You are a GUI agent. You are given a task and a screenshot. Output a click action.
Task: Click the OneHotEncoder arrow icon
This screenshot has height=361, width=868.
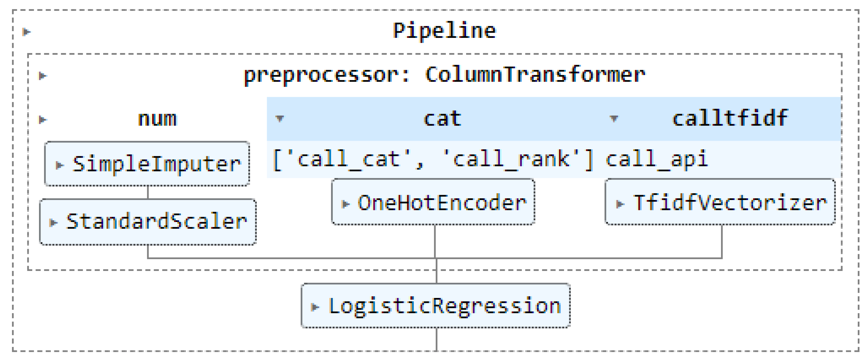345,204
